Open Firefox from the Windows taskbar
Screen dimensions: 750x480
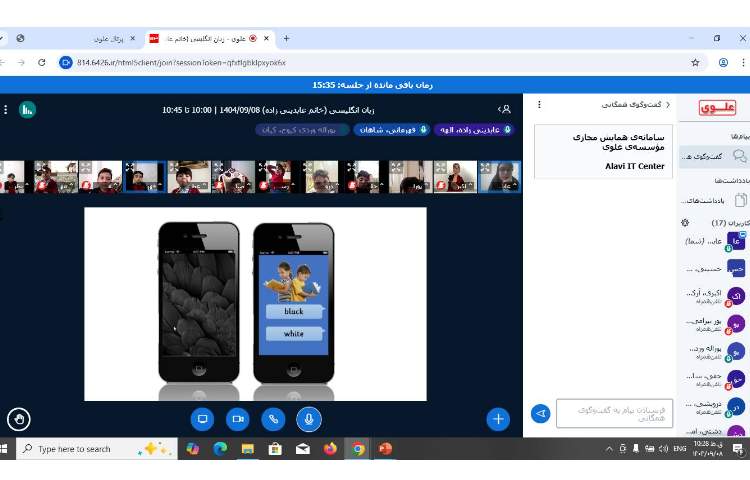(x=331, y=449)
